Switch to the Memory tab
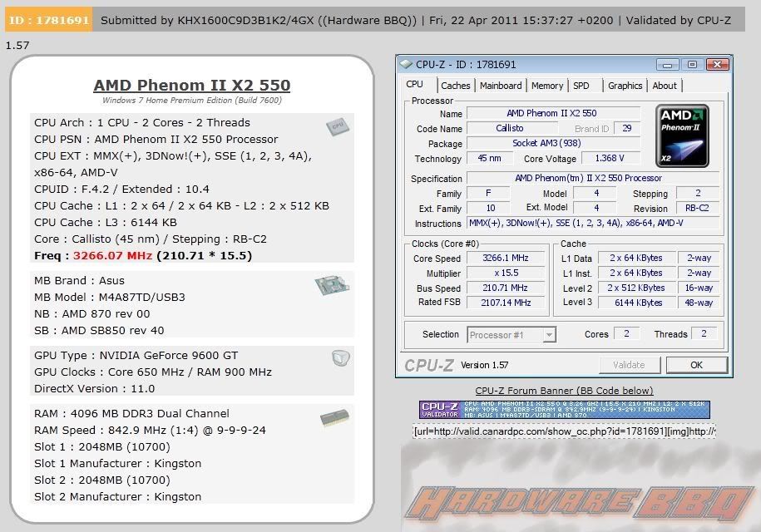This screenshot has width=761, height=532. [547, 86]
